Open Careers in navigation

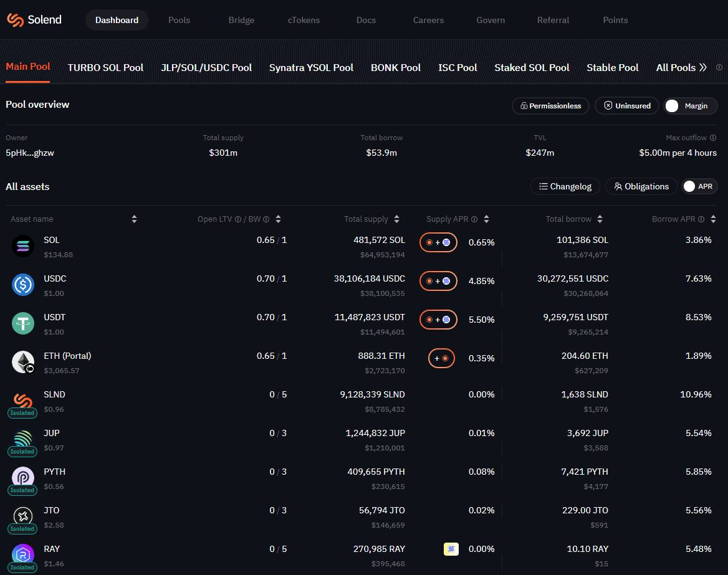429,20
